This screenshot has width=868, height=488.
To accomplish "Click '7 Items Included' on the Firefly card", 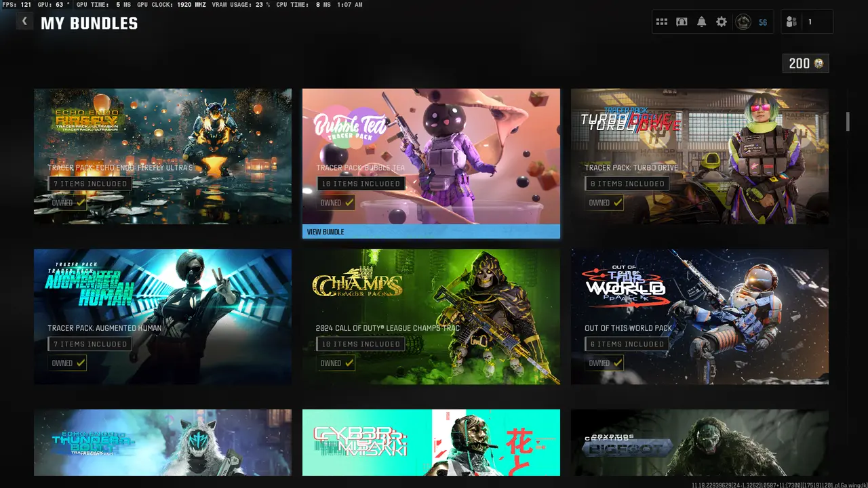I will tap(90, 184).
